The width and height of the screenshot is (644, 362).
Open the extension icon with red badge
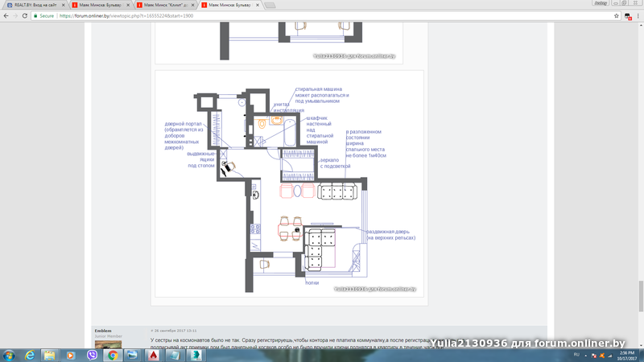[628, 16]
